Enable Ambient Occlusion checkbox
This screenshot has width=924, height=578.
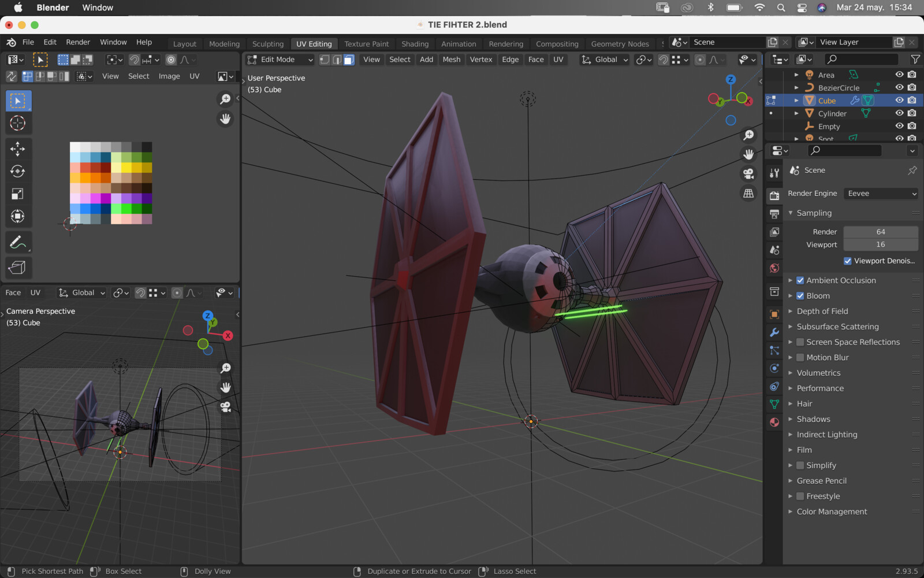coord(800,280)
